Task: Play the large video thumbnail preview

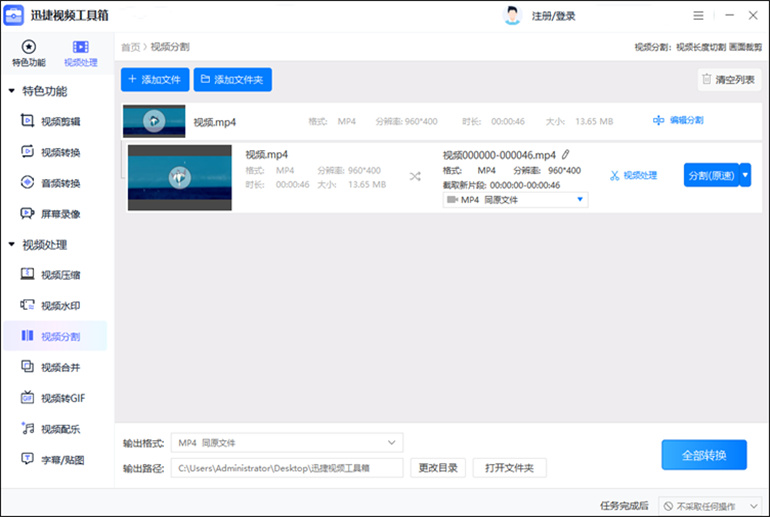Action: point(180,178)
